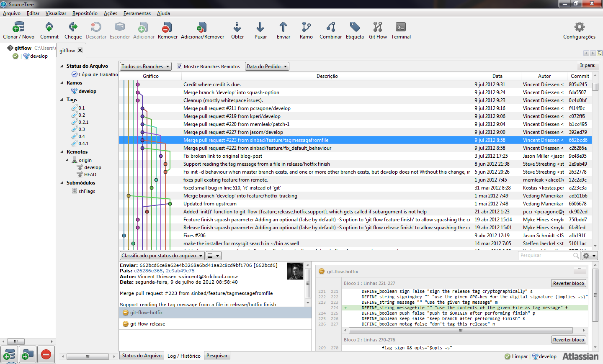
Task: Collapse the origin remote node
Action: pyautogui.click(x=67, y=160)
